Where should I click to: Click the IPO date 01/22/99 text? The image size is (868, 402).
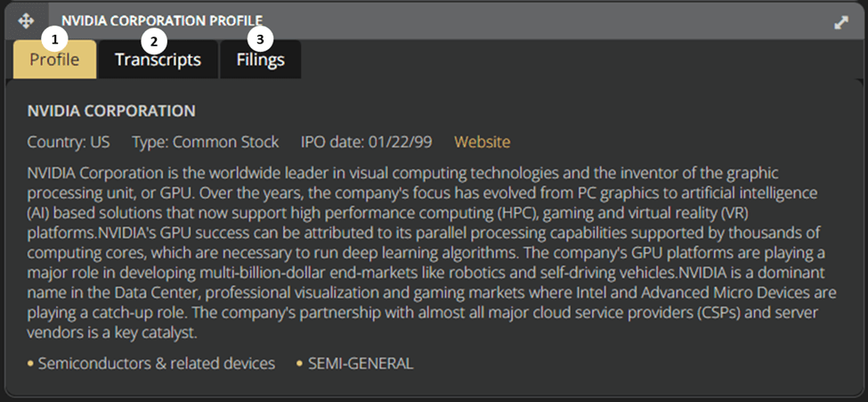coord(367,142)
